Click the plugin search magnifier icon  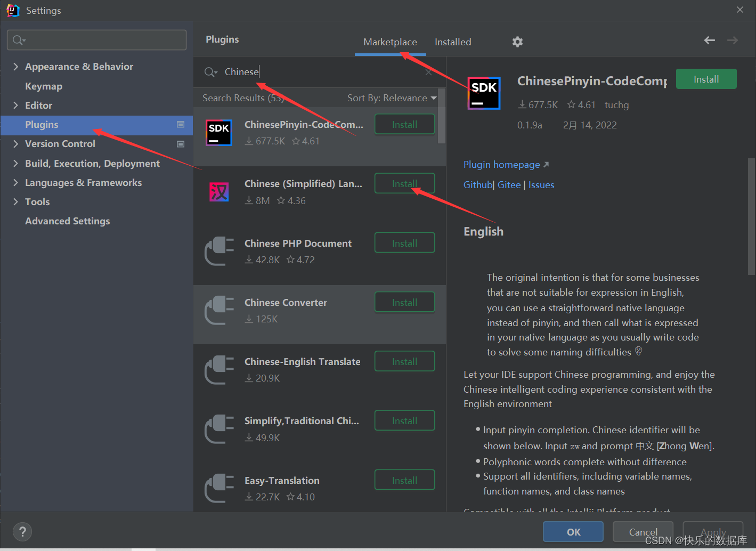tap(211, 72)
